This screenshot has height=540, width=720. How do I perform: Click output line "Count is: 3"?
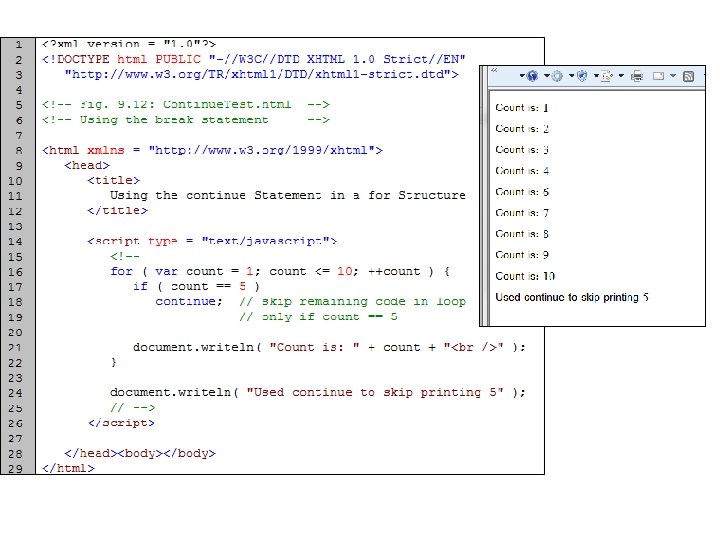pos(522,150)
